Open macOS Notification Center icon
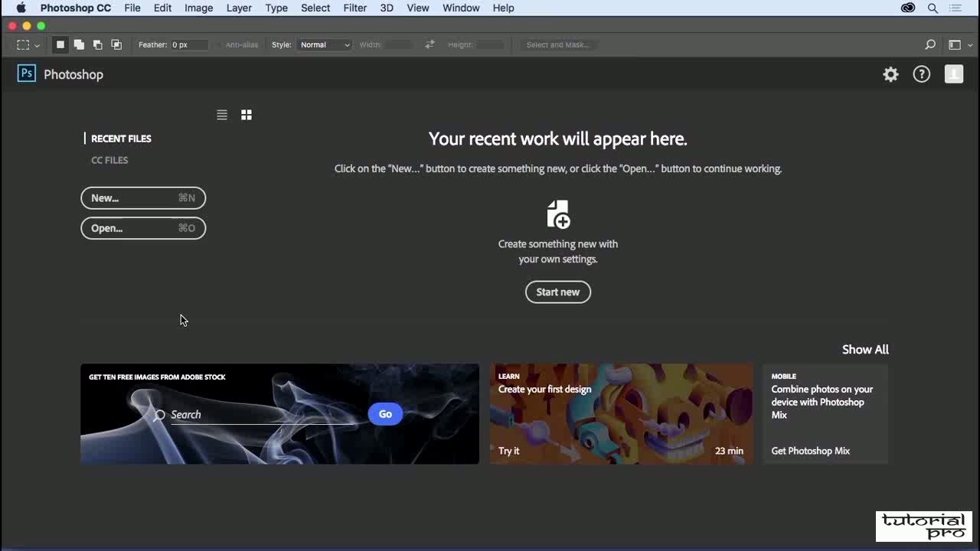980x551 pixels. (x=955, y=8)
